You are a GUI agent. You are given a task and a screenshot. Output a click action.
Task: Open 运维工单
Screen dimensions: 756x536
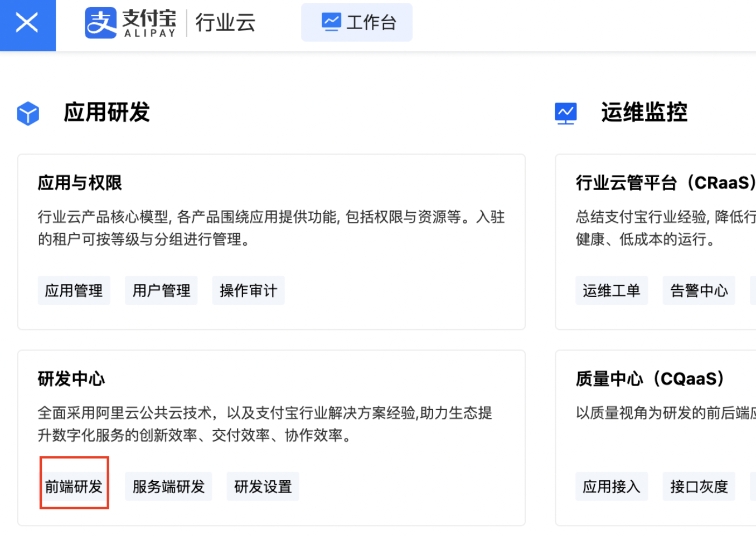612,290
